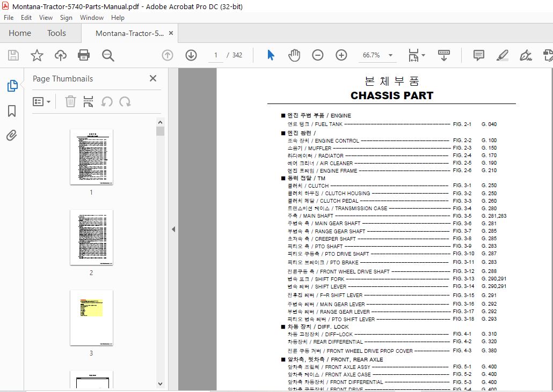Click the AIR CLEANER entry
This screenshot has width=553, height=392.
pyautogui.click(x=392, y=163)
